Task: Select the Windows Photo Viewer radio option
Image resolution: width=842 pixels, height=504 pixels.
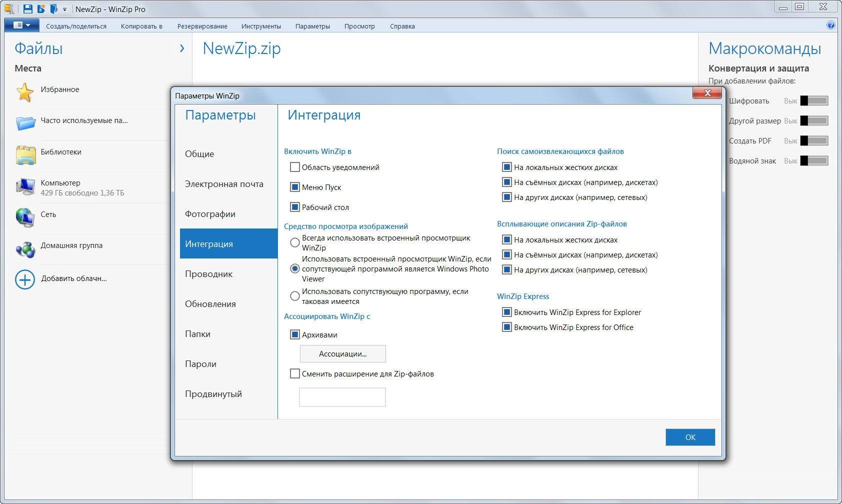Action: tap(295, 268)
